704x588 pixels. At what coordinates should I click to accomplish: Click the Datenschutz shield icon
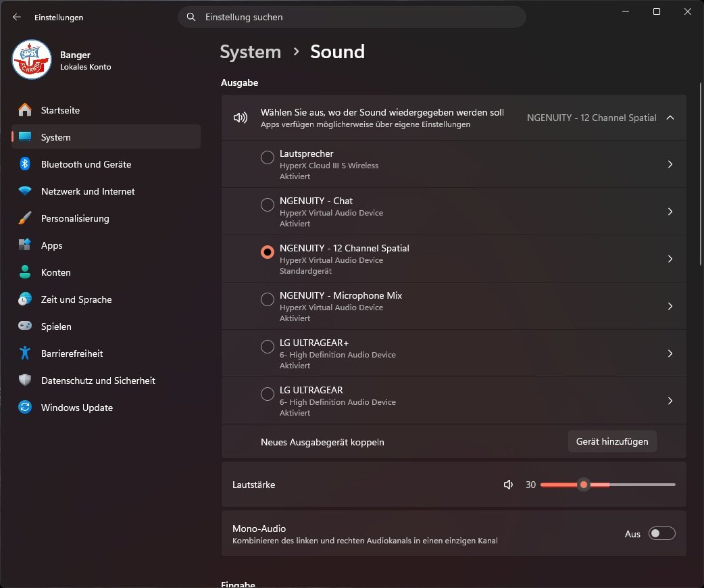coord(25,380)
